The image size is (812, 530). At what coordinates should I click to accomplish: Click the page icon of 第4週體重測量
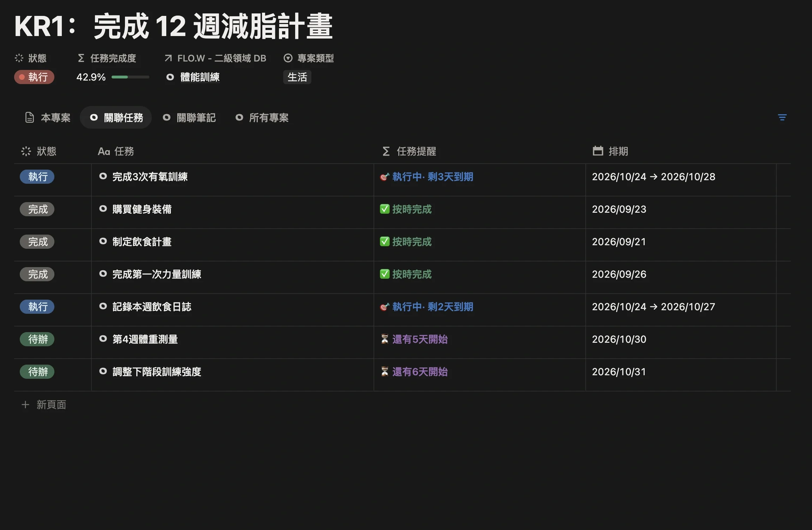click(103, 339)
